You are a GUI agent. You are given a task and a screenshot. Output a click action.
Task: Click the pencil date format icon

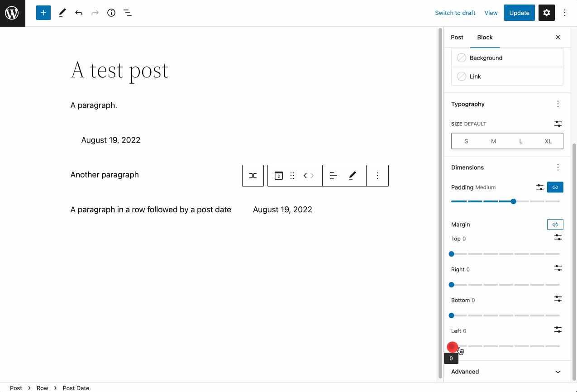click(x=353, y=176)
